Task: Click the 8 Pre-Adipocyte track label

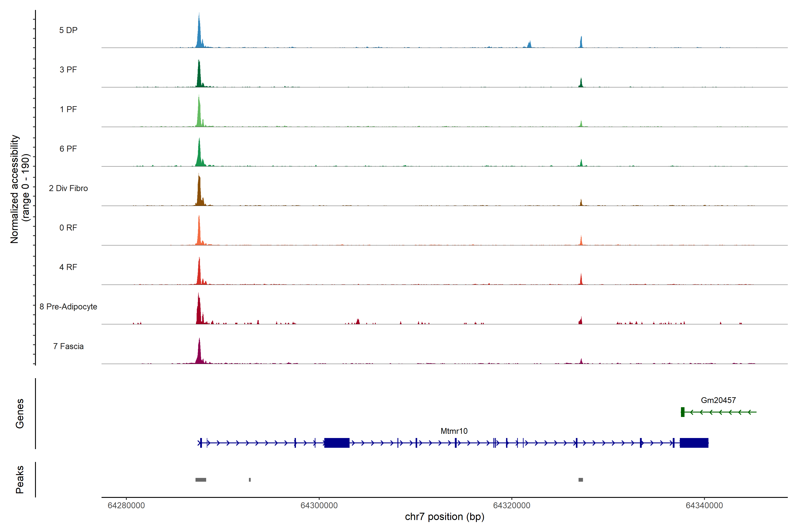Action: point(68,306)
